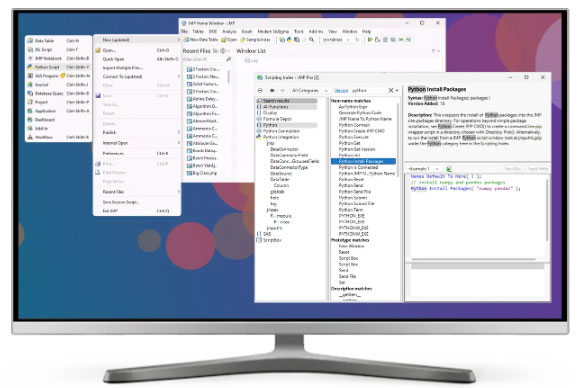Clear the python search with the X button
The height and width of the screenshot is (388, 584).
point(391,90)
